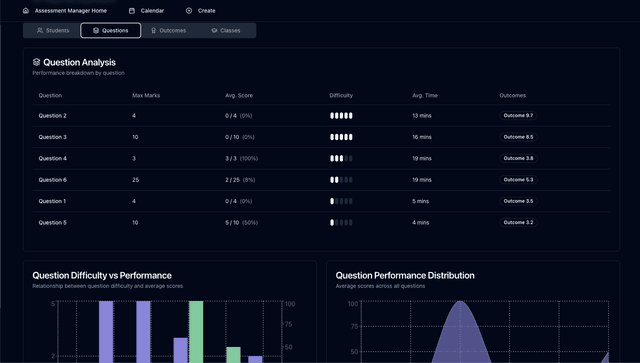This screenshot has height=363, width=640.
Task: Click the difficulty meter for Question 5
Action: [341, 223]
